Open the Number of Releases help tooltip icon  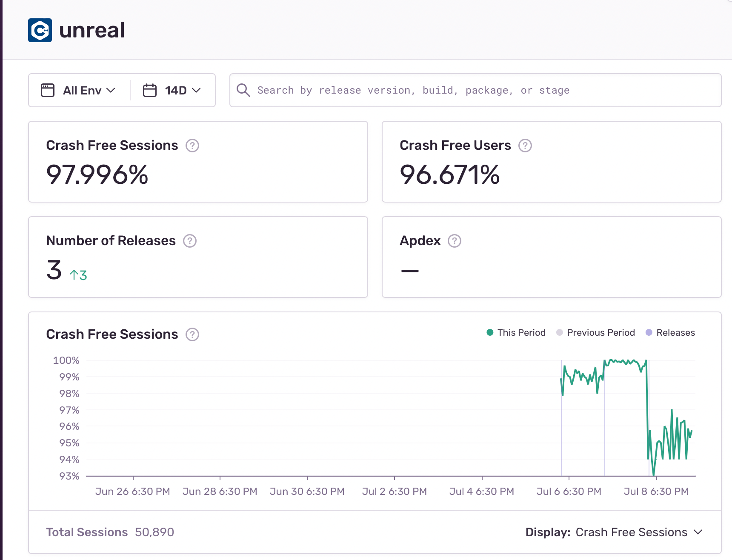pyautogui.click(x=190, y=241)
